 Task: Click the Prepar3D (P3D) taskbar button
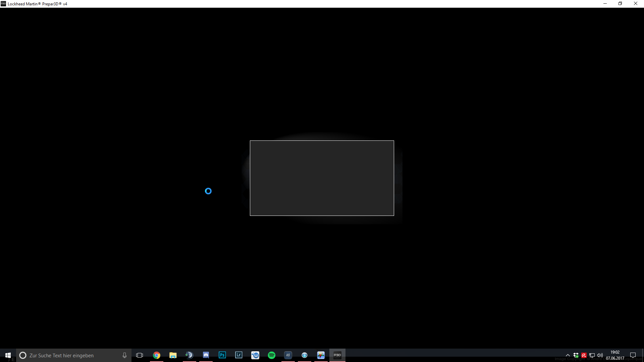[337, 355]
